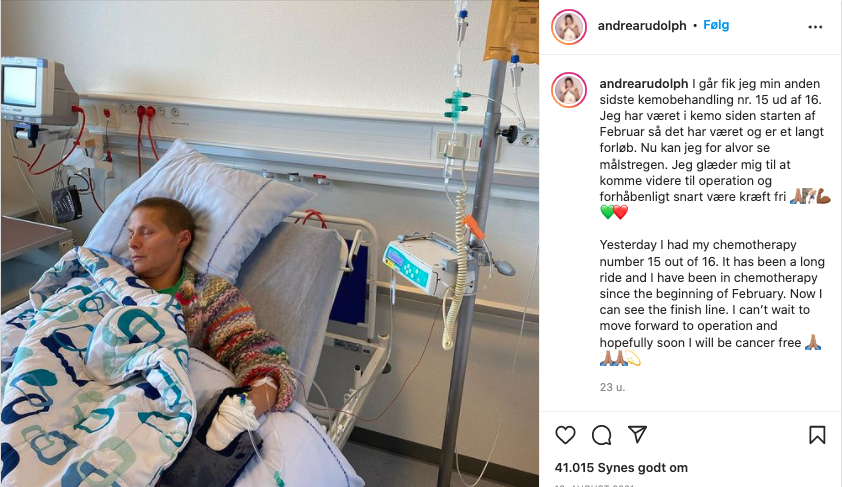Screen dimensions: 842x487
Task: Open comments via the speech bubble icon
Action: point(601,435)
